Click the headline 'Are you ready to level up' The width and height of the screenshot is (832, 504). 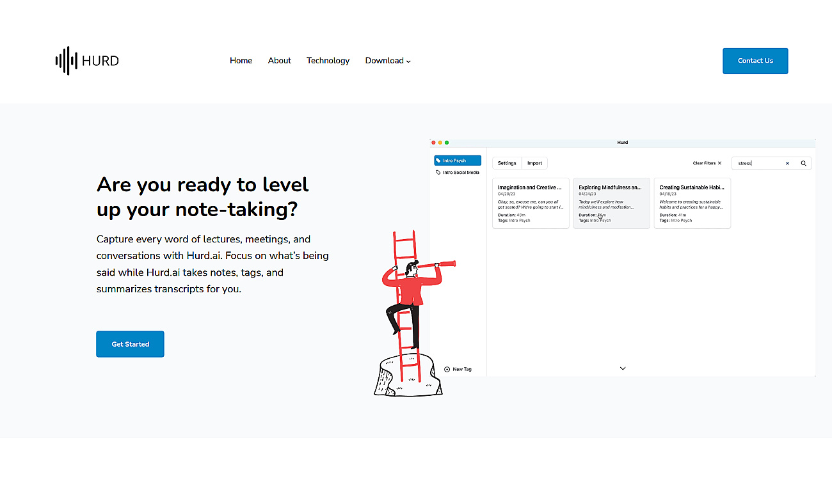point(203,197)
